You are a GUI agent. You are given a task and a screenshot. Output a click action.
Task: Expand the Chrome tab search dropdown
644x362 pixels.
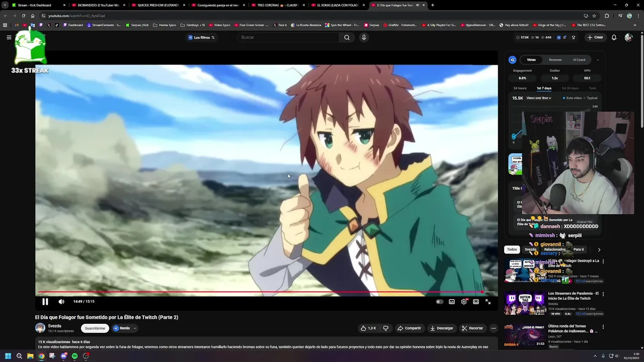coord(5,5)
